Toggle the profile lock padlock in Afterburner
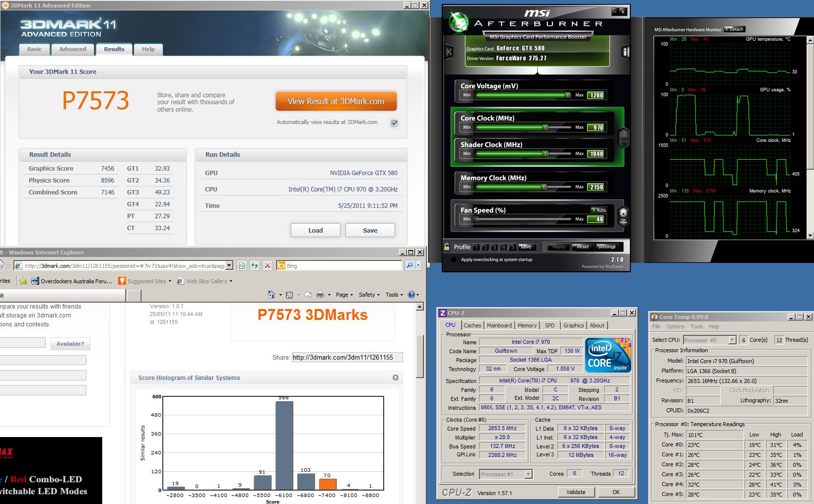Viewport: 814px width, 504px height. point(447,247)
